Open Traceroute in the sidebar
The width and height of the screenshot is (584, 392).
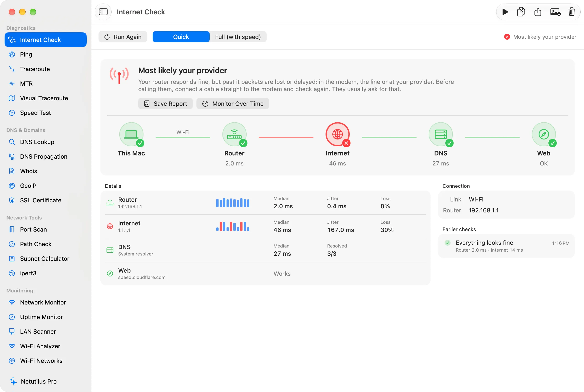click(x=46, y=69)
